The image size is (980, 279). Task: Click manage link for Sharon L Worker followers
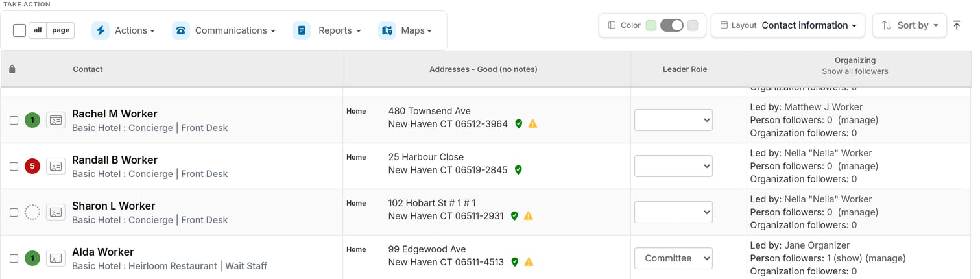[858, 212]
